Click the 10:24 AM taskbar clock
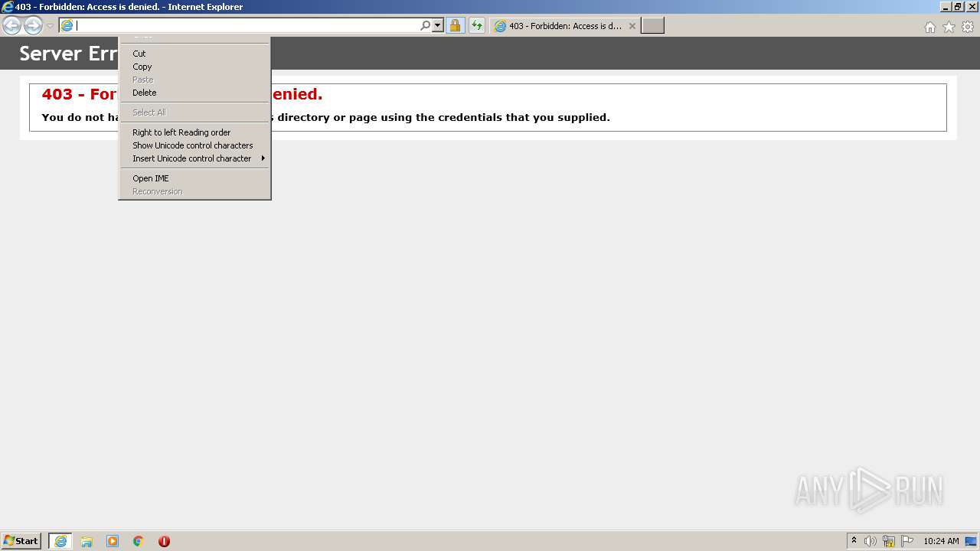This screenshot has height=551, width=980. pos(941,541)
